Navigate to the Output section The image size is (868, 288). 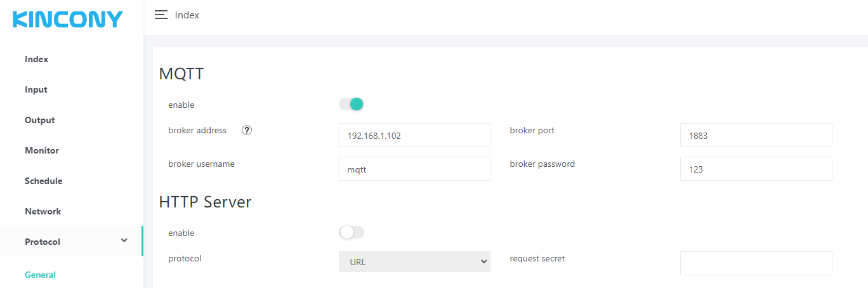[40, 120]
